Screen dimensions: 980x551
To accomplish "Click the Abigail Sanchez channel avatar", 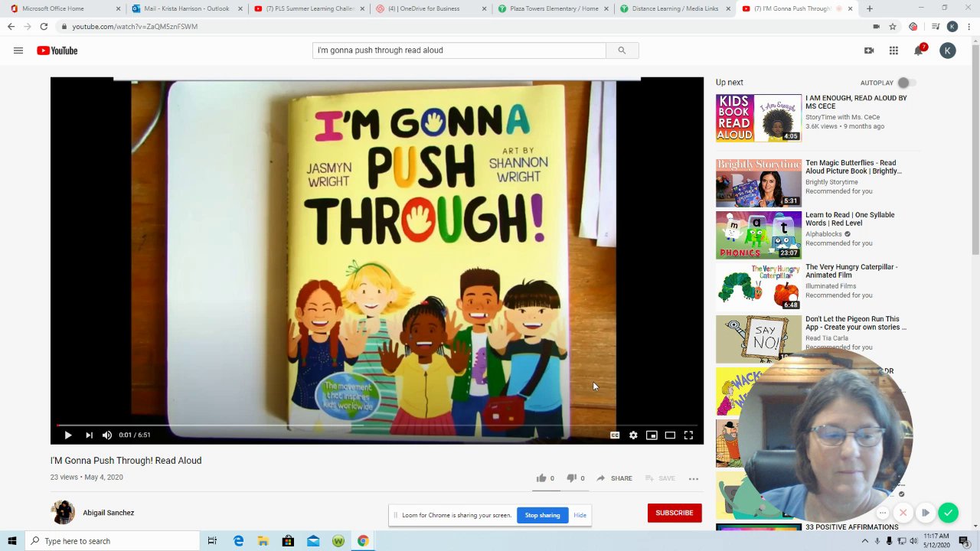I will [63, 513].
